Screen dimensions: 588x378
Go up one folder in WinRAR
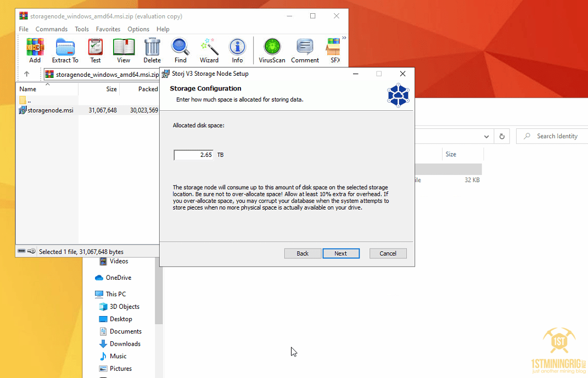(26, 74)
